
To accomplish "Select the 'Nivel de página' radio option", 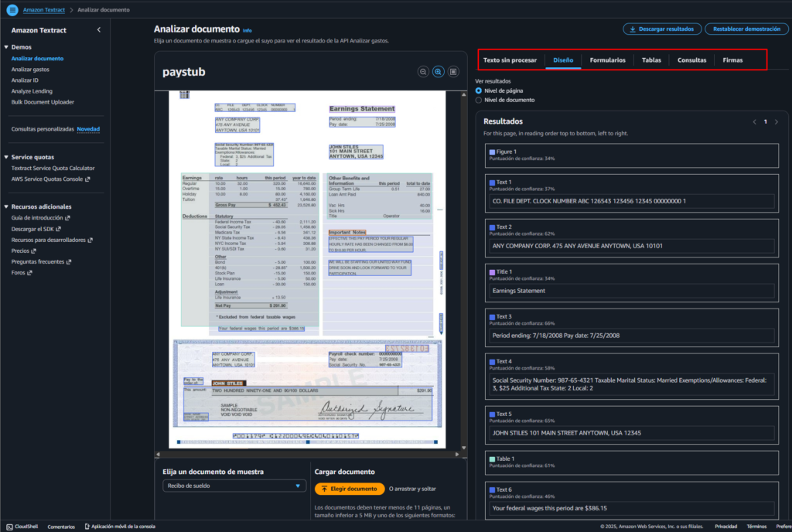I will 479,90.
